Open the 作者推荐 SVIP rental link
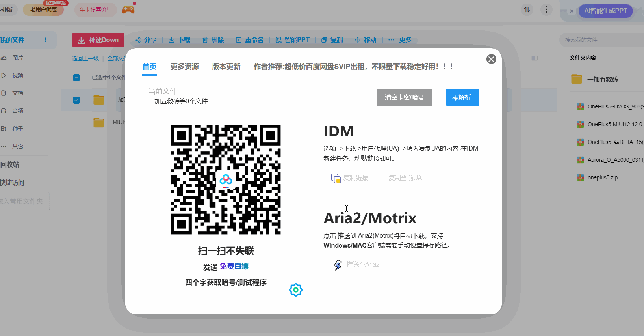Screen dimensions: 644x336 tap(353, 67)
